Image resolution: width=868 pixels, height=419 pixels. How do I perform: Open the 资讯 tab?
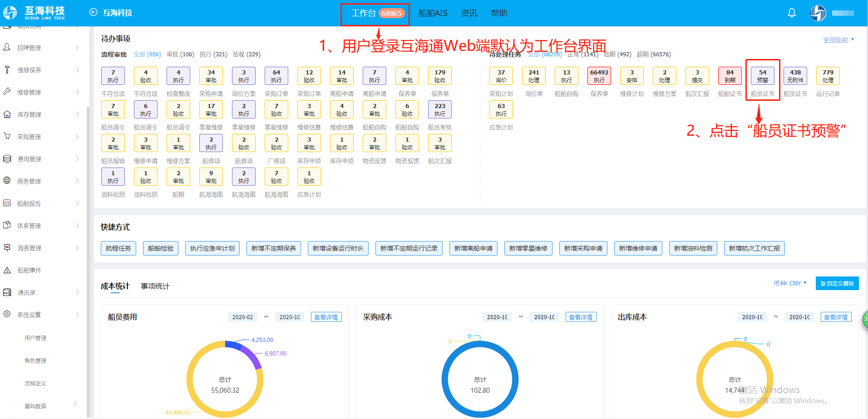click(469, 13)
